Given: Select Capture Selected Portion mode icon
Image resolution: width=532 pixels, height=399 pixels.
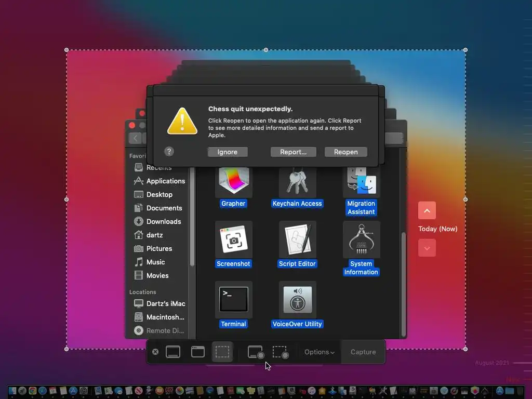Looking at the screenshot, I should [x=222, y=352].
